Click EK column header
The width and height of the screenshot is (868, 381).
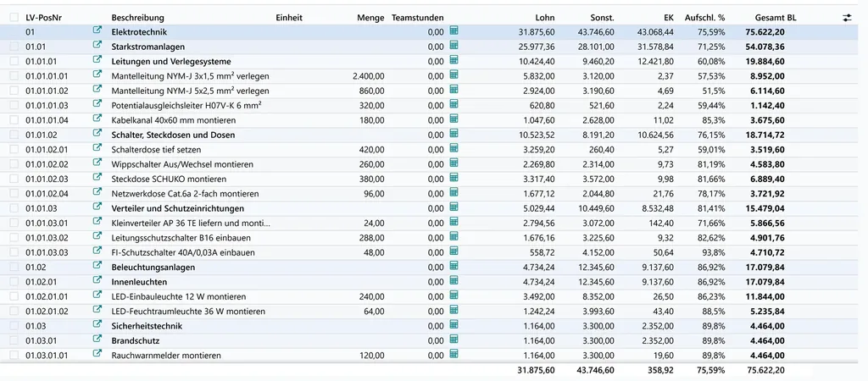point(669,18)
